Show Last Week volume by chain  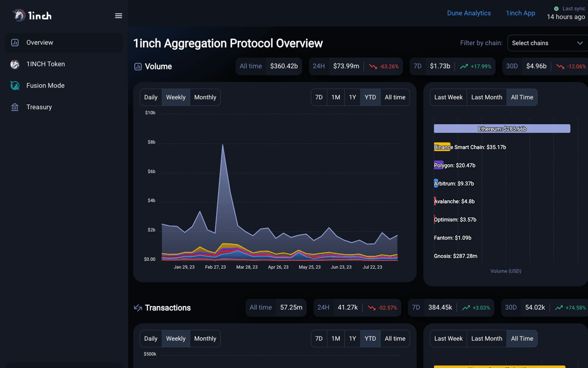[x=448, y=97]
